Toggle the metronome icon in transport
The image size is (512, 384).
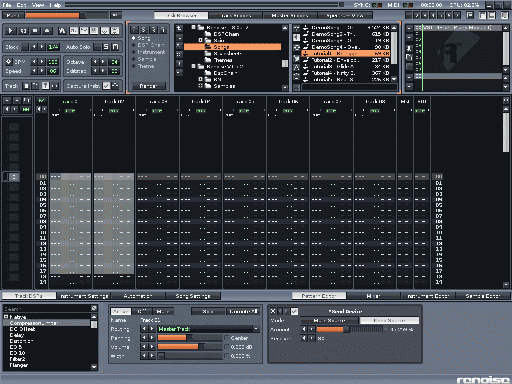62,31
